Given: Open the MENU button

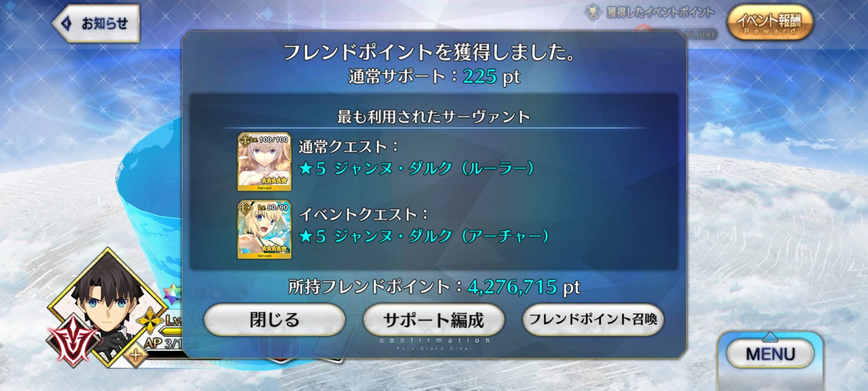Looking at the screenshot, I should point(770,354).
